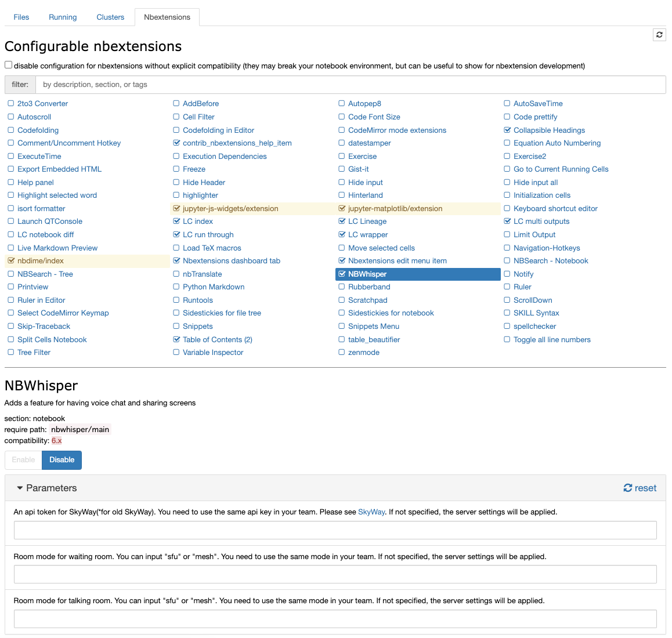
Task: Focus the filter input field
Action: tap(351, 85)
